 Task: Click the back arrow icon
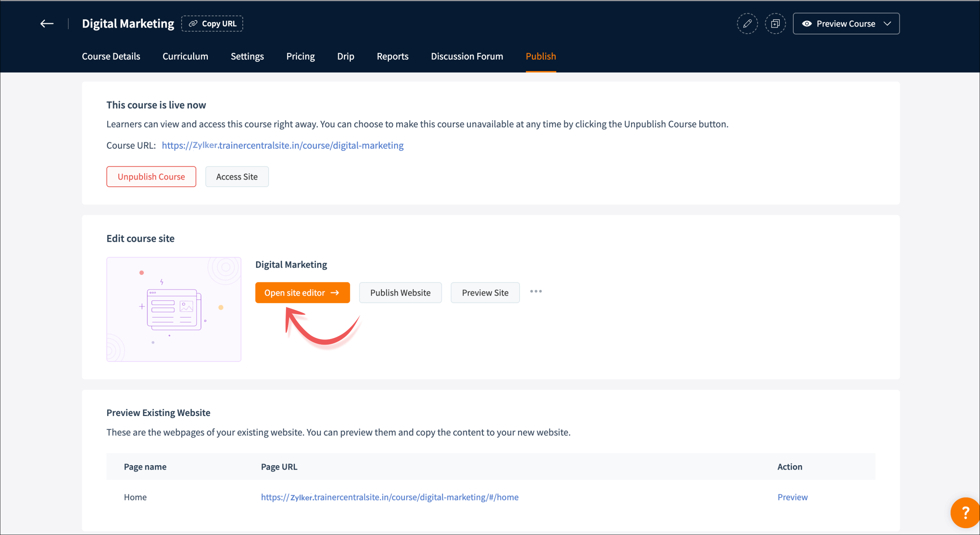click(47, 23)
